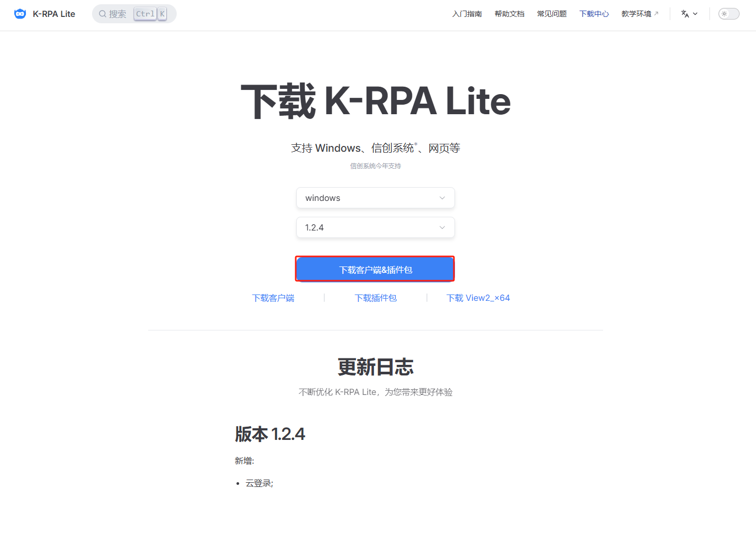The image size is (756, 543).
Task: Click the 支持 Windows、信创系统、网页等 line
Action: click(376, 148)
